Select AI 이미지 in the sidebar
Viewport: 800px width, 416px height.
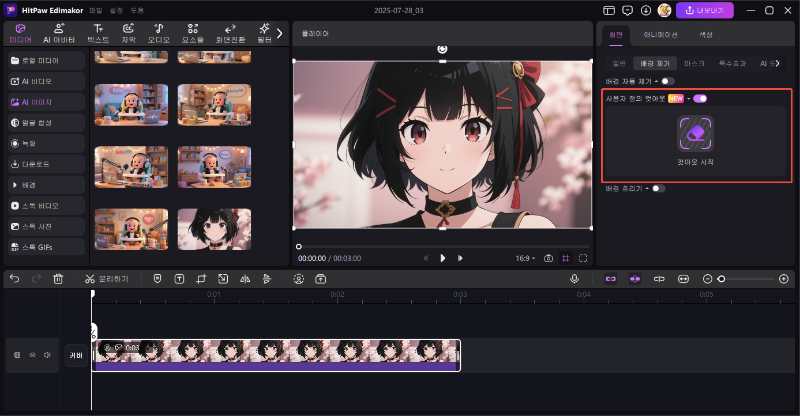click(46, 102)
